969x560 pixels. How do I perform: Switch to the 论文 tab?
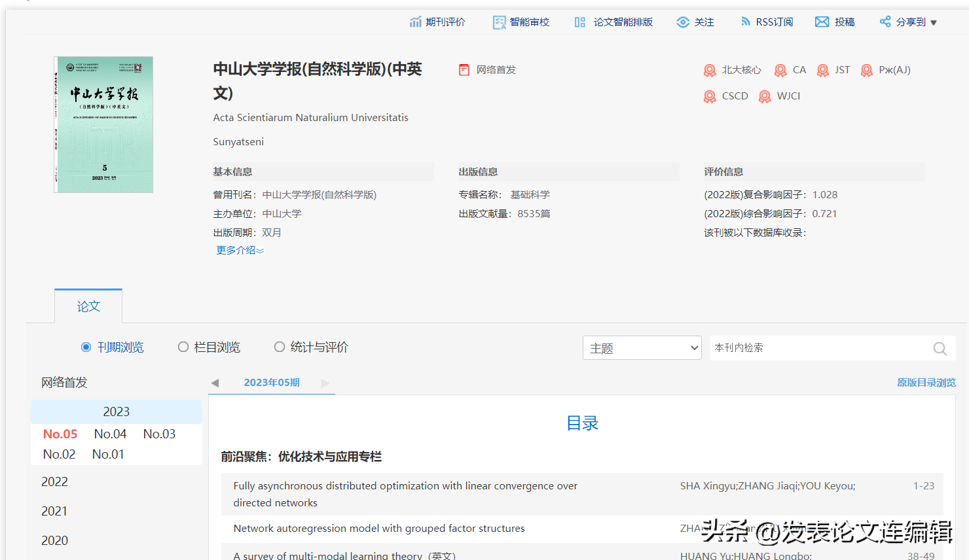point(88,306)
